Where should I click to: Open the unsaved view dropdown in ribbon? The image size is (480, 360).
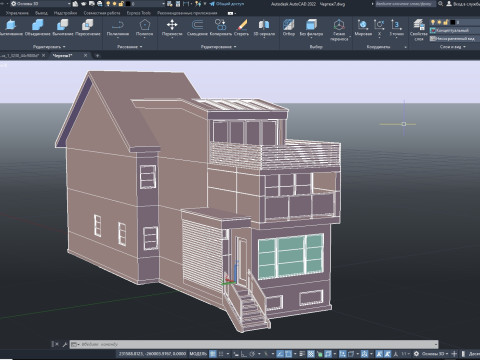455,39
